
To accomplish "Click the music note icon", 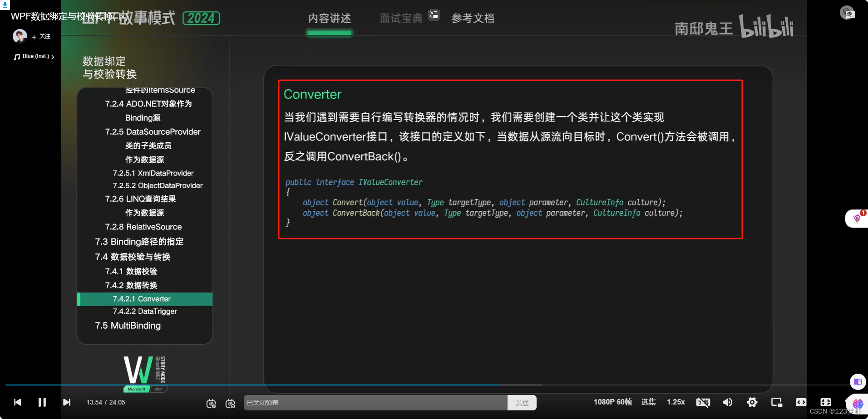I will point(17,57).
